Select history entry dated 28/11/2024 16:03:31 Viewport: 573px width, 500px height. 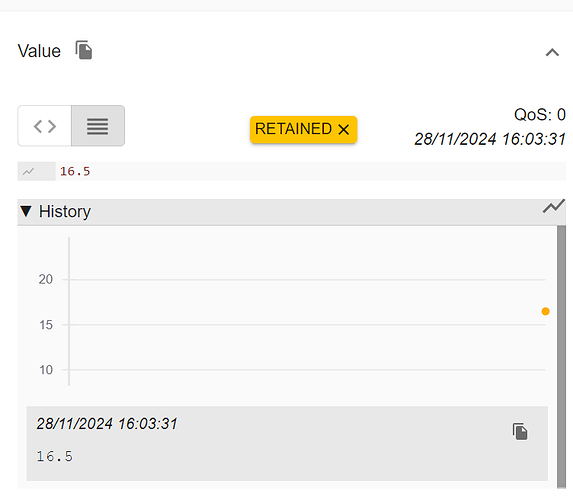[x=287, y=443]
